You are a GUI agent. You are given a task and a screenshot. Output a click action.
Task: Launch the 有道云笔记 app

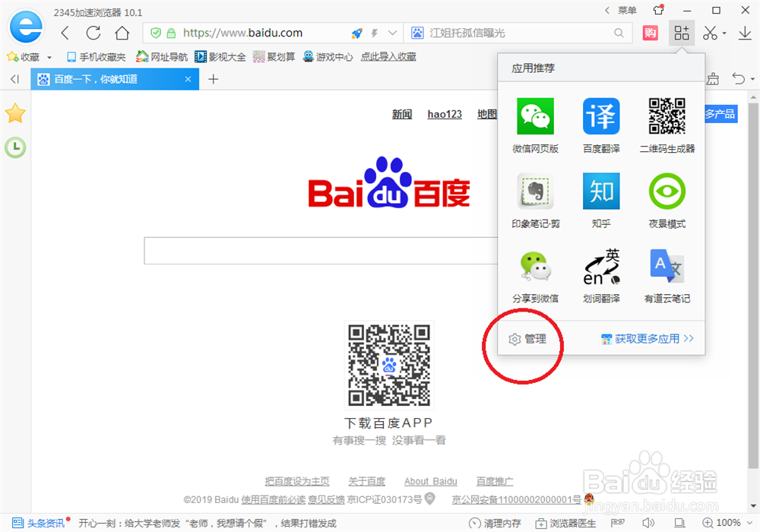(667, 266)
